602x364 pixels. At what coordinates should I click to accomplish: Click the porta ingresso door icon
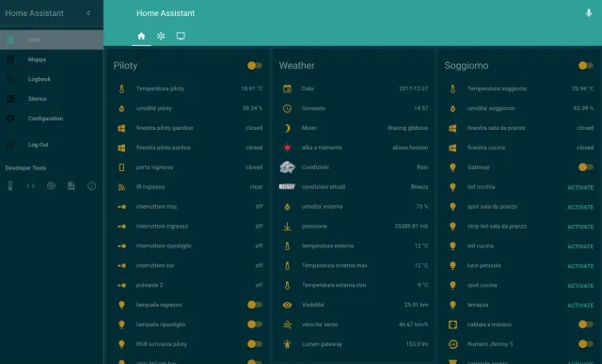pyautogui.click(x=121, y=167)
